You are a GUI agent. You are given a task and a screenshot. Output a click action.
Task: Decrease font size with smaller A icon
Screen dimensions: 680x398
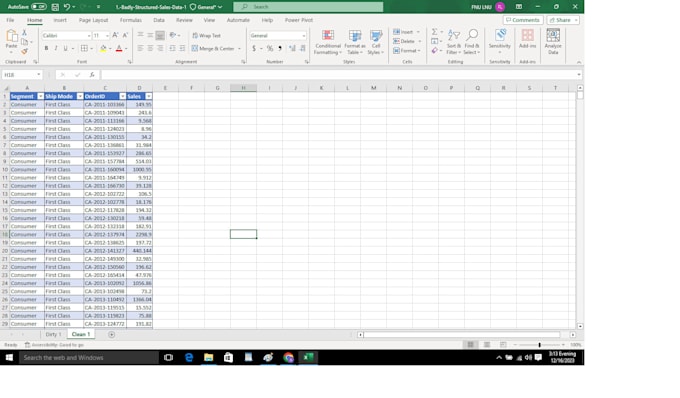[125, 35]
